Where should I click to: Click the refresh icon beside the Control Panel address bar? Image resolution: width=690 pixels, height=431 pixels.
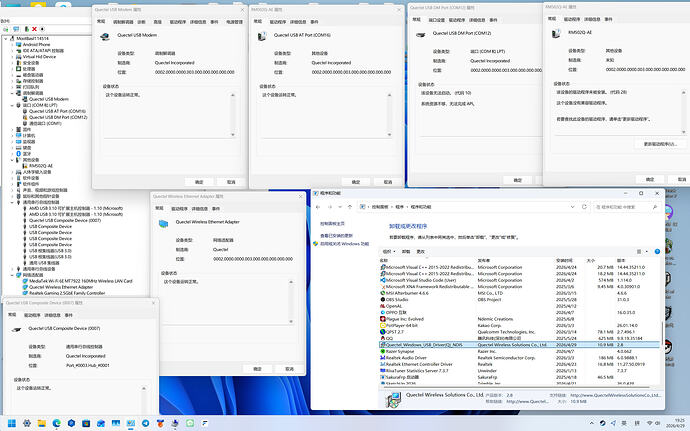(x=584, y=206)
